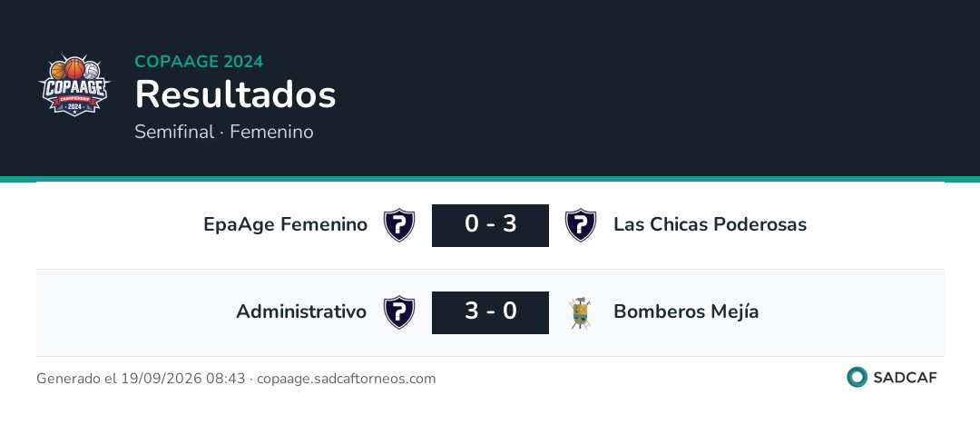Click Las Chicas Poderosas shield icon
The height and width of the screenshot is (425, 980).
pyautogui.click(x=580, y=224)
